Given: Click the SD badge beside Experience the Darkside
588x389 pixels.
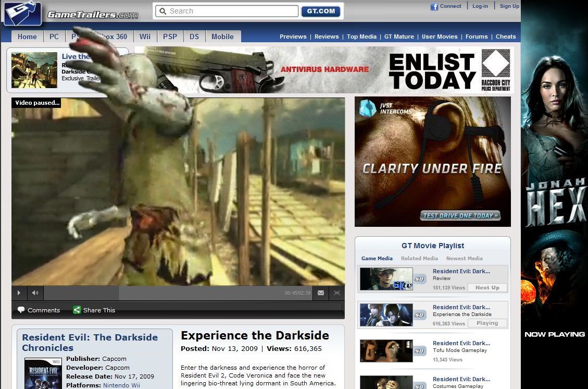Looking at the screenshot, I should click(419, 315).
